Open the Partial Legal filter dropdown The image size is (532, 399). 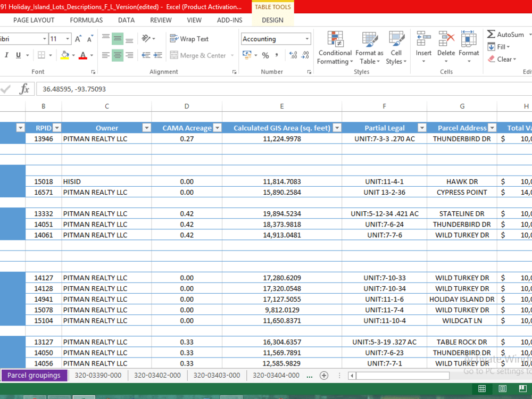click(x=422, y=128)
